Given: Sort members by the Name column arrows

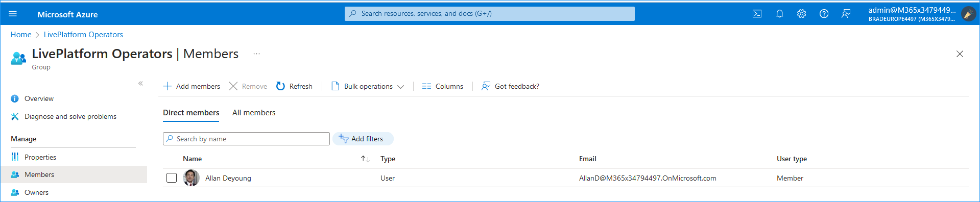Looking at the screenshot, I should (x=365, y=159).
